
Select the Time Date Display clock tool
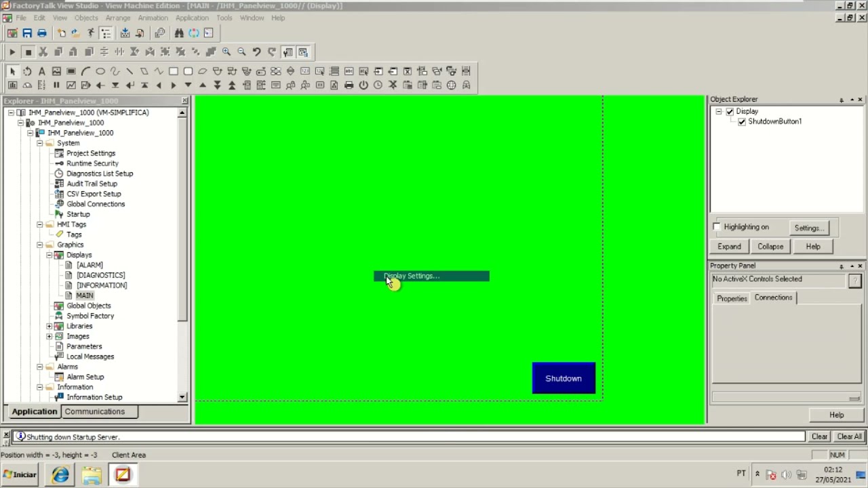[378, 85]
